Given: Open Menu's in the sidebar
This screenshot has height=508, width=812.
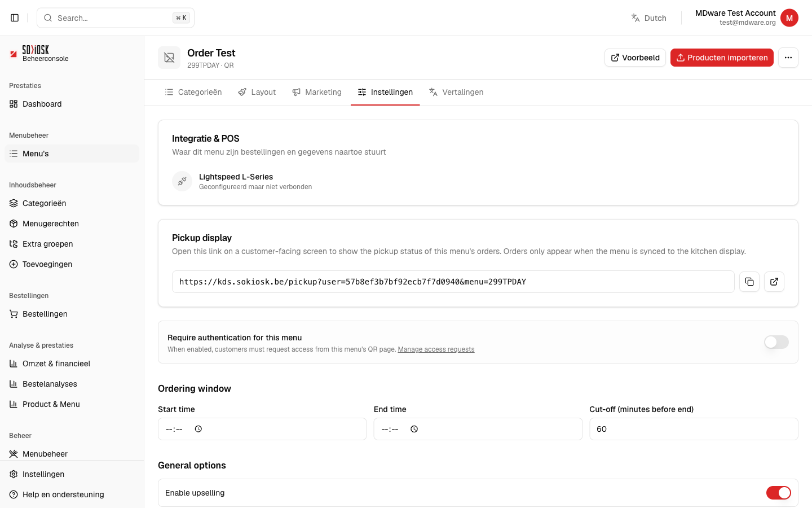Looking at the screenshot, I should (x=72, y=154).
